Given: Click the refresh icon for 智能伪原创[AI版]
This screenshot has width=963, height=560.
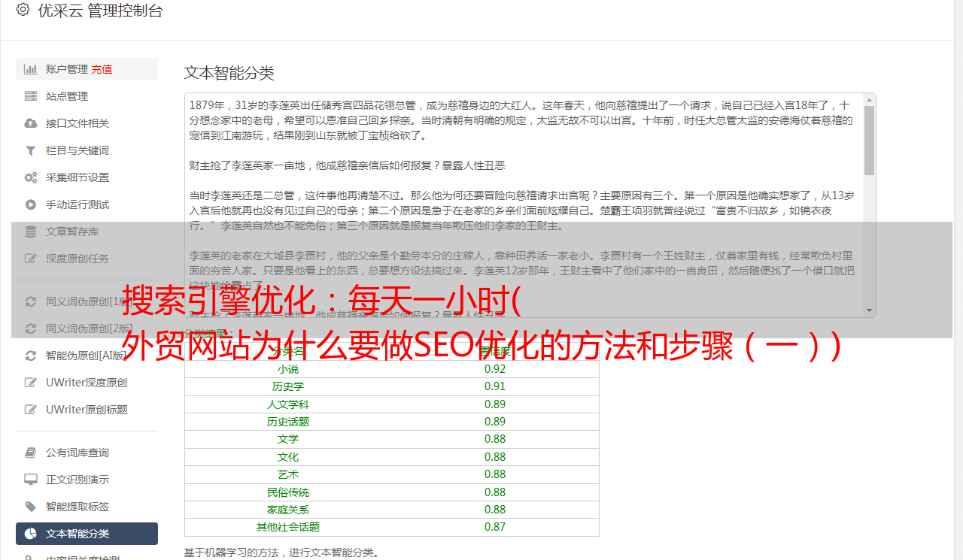Looking at the screenshot, I should coord(31,356).
